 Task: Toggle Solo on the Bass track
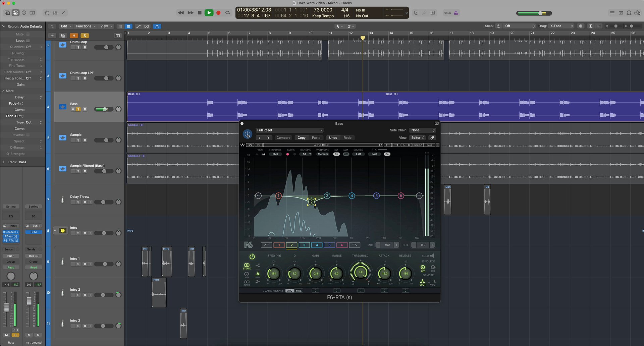tap(78, 109)
